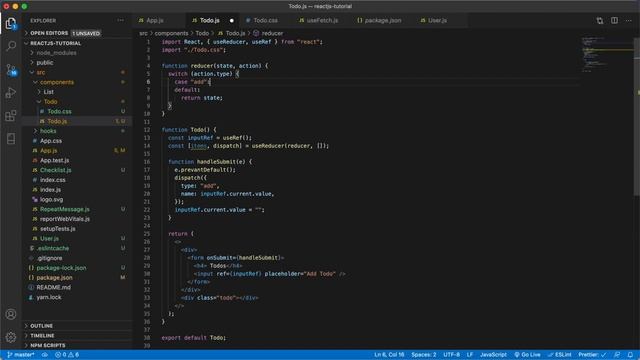Collapse the src folder
This screenshot has width=640, height=360.
click(x=41, y=72)
